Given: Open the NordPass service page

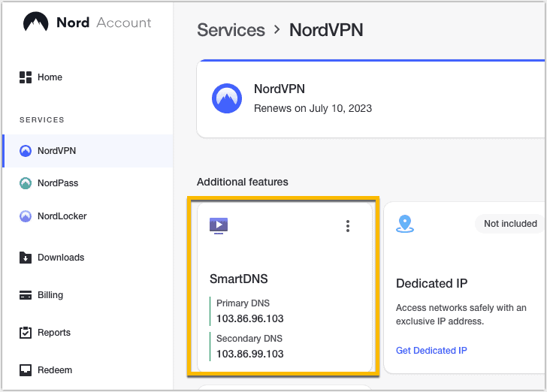Looking at the screenshot, I should click(x=58, y=183).
